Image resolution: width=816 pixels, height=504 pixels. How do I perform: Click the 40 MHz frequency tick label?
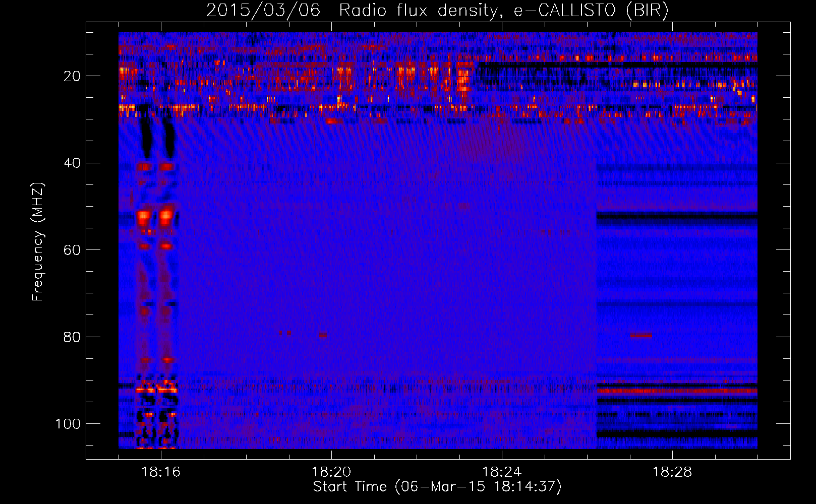(72, 163)
